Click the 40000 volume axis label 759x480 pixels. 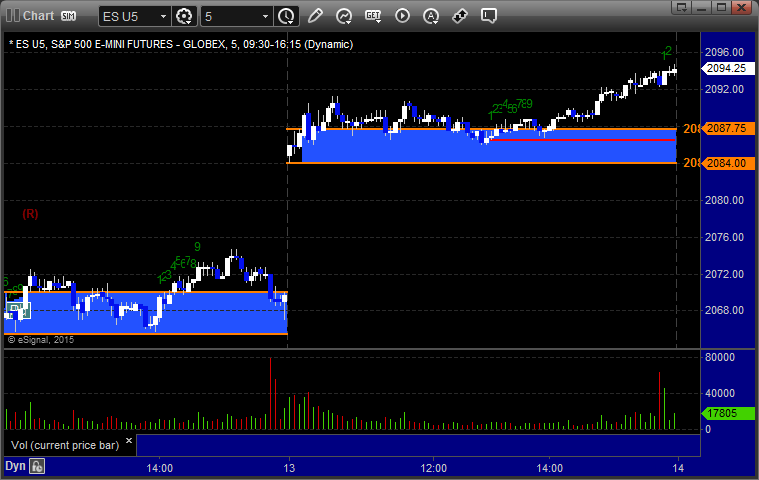(x=720, y=393)
